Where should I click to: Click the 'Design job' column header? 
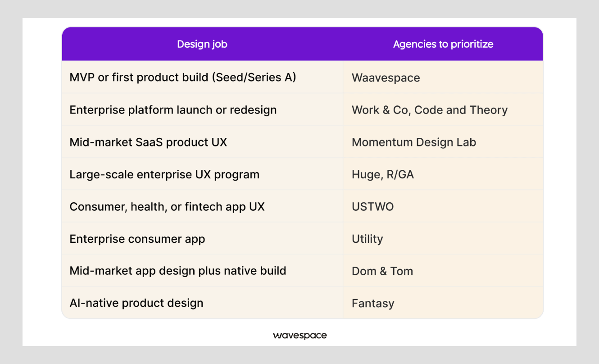pos(202,44)
